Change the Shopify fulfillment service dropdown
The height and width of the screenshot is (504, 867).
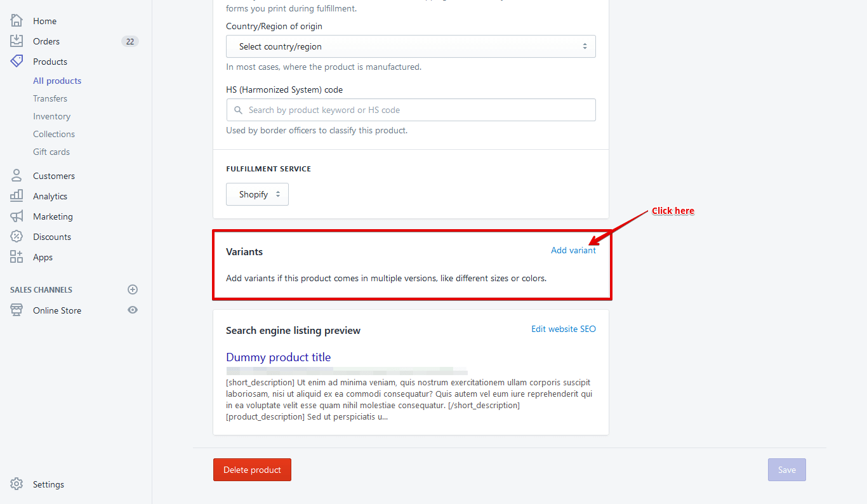257,194
